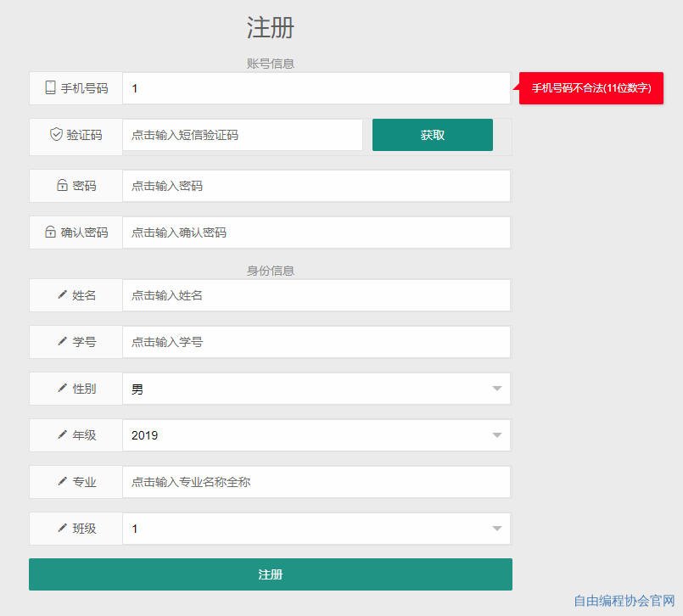Click the phone icon beside 手机号码
Image resolution: width=683 pixels, height=616 pixels.
coord(51,87)
